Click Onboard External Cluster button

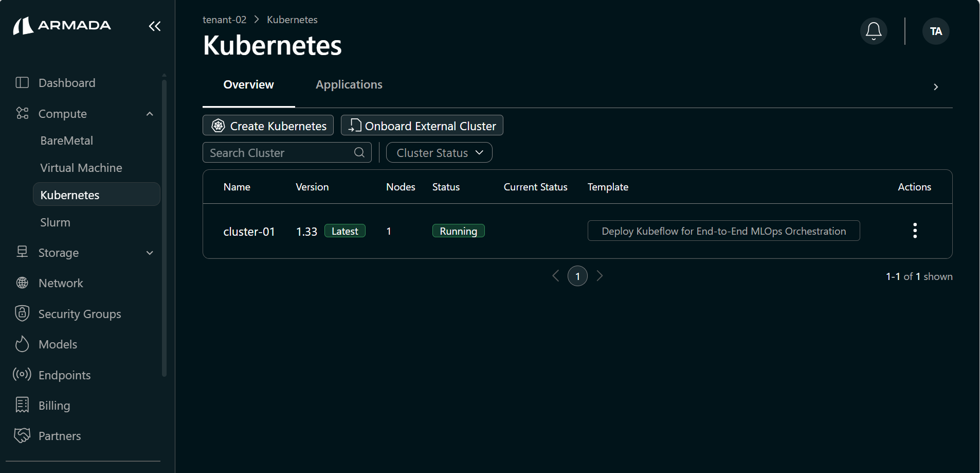click(422, 125)
